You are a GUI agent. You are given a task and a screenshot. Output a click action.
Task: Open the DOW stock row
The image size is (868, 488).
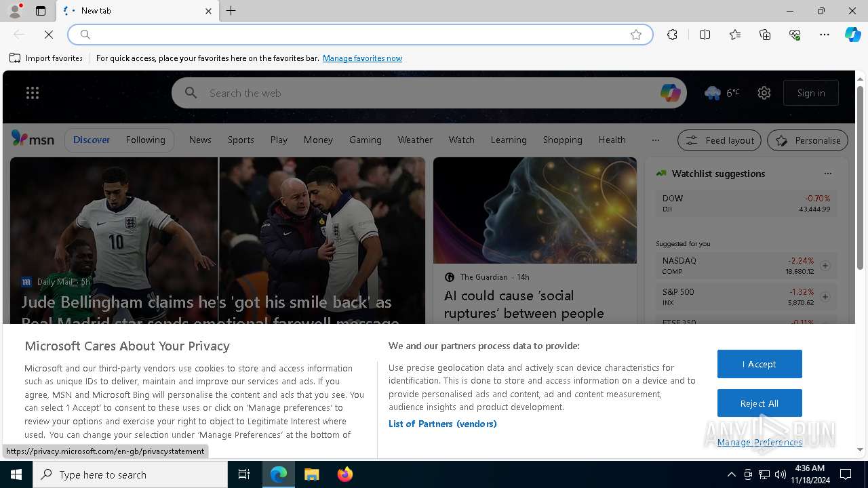pyautogui.click(x=746, y=203)
